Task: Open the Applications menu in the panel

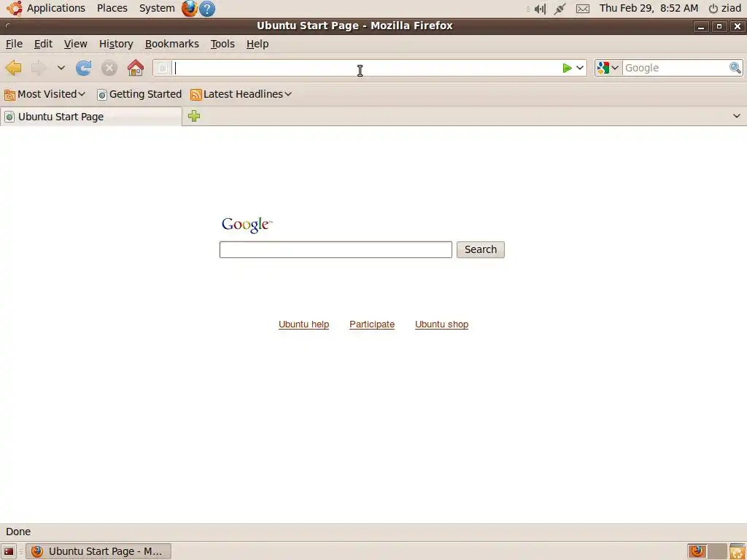Action: click(55, 8)
